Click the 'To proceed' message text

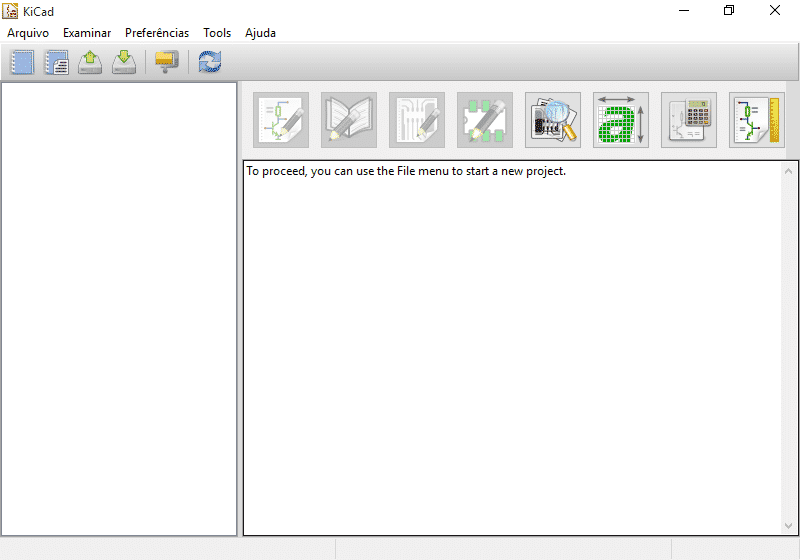406,171
